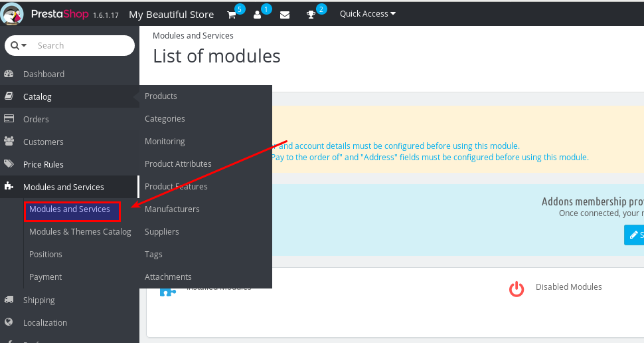Image resolution: width=644 pixels, height=343 pixels.
Task: Choose Product Features in the Catalog flyout
Action: (x=176, y=186)
